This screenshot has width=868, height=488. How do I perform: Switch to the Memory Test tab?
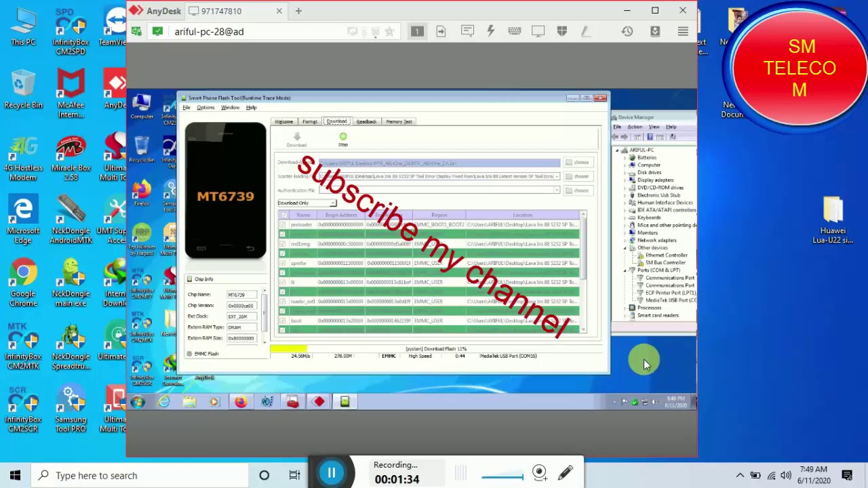[x=399, y=121]
